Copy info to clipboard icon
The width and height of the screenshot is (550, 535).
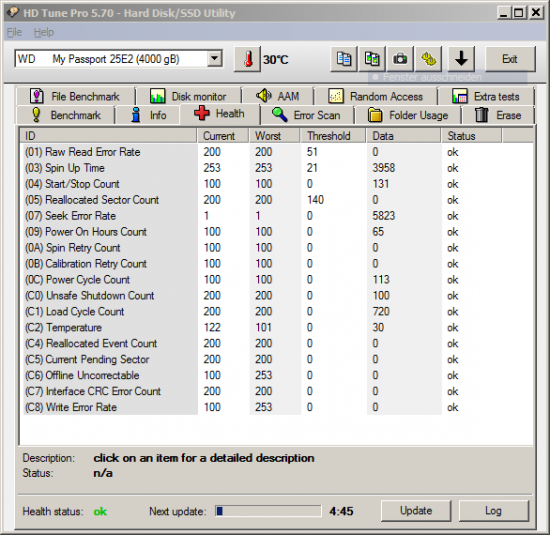(x=344, y=59)
